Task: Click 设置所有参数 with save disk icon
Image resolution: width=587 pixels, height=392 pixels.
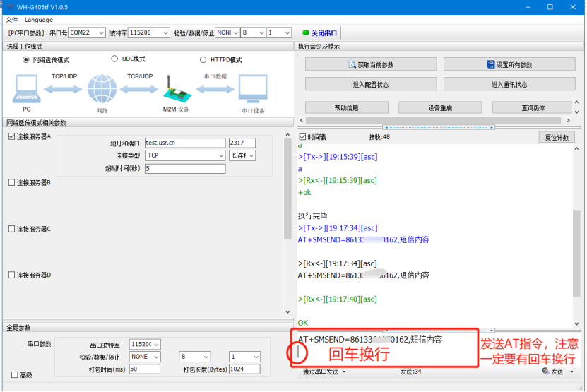Action: click(509, 65)
